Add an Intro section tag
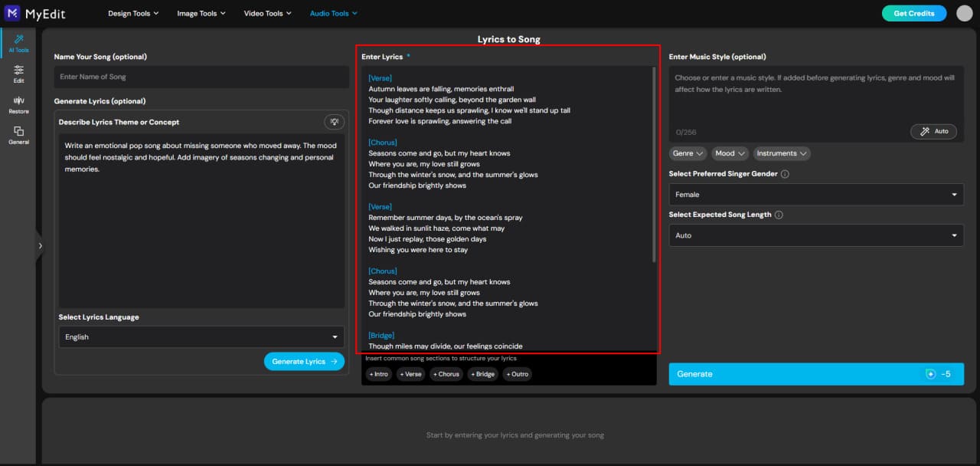 379,374
